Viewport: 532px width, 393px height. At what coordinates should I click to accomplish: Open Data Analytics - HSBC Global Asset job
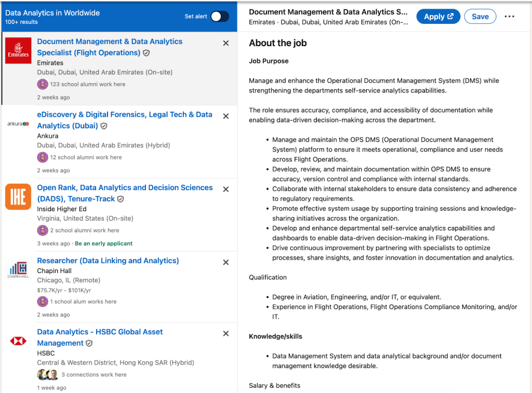click(x=100, y=332)
